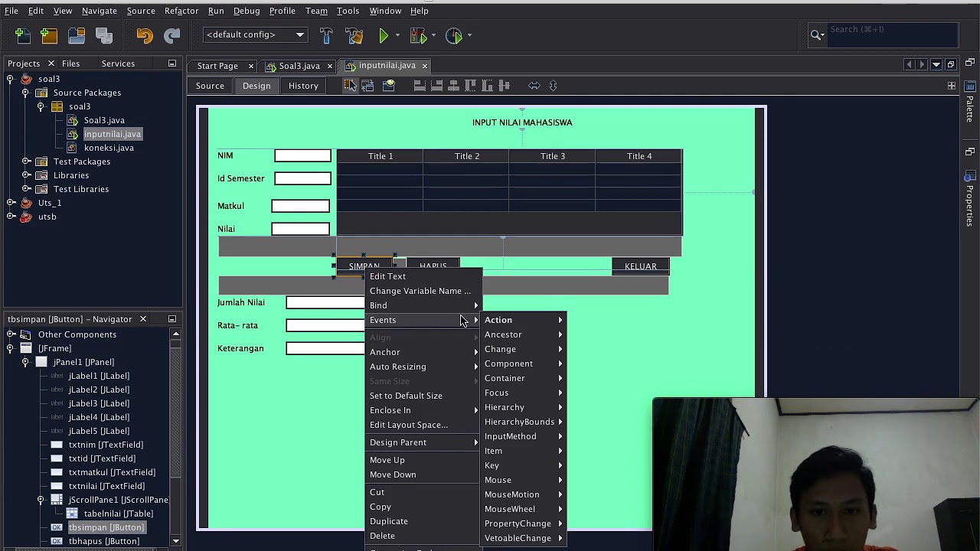Open the Files panel tab

[x=70, y=64]
